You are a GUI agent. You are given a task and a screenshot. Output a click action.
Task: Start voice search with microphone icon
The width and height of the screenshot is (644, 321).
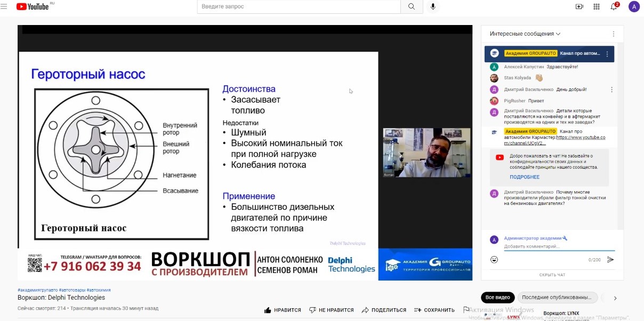[433, 6]
